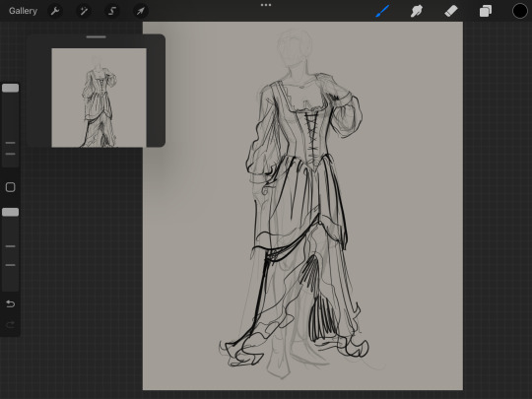Open the Gallery view
Viewport: 532px width, 399px height.
tap(23, 11)
